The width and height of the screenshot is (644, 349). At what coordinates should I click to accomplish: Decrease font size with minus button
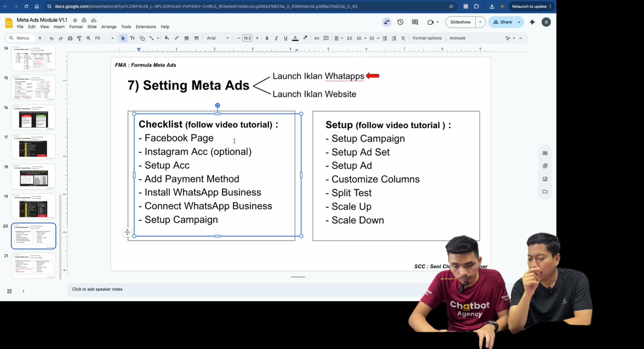point(238,38)
